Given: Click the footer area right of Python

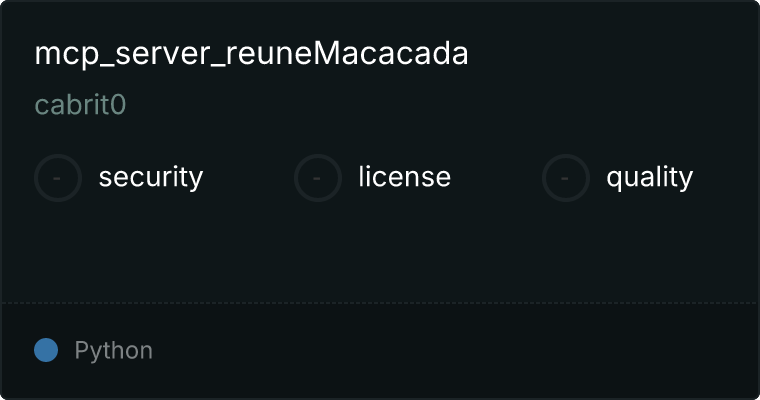Looking at the screenshot, I should [456, 351].
